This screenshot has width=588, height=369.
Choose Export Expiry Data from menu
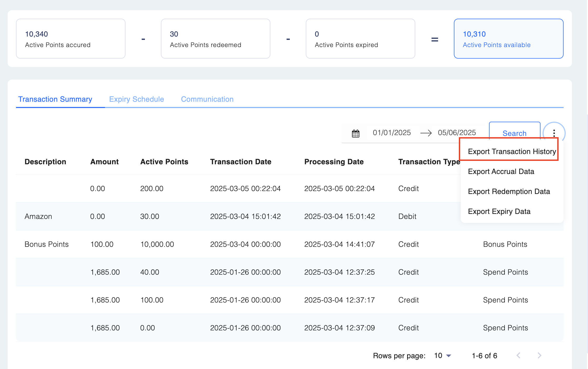click(499, 212)
